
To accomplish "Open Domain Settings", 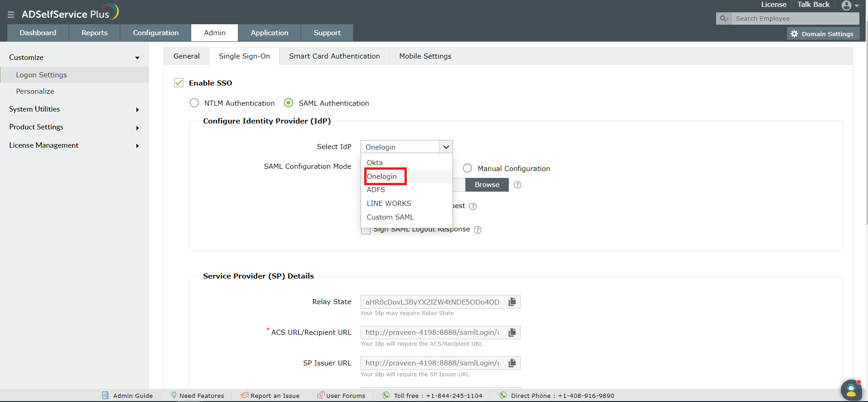I will 823,34.
